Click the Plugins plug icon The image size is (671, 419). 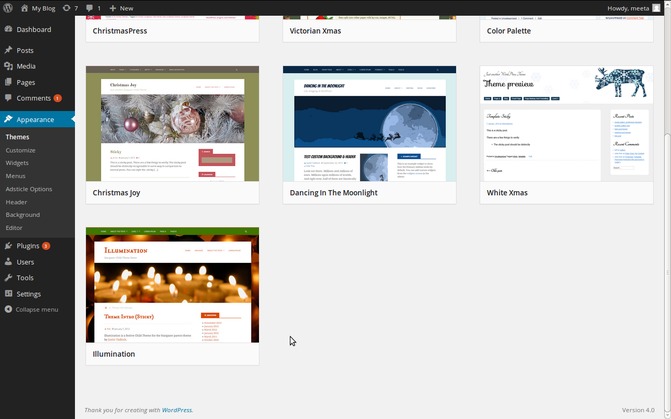tap(8, 246)
